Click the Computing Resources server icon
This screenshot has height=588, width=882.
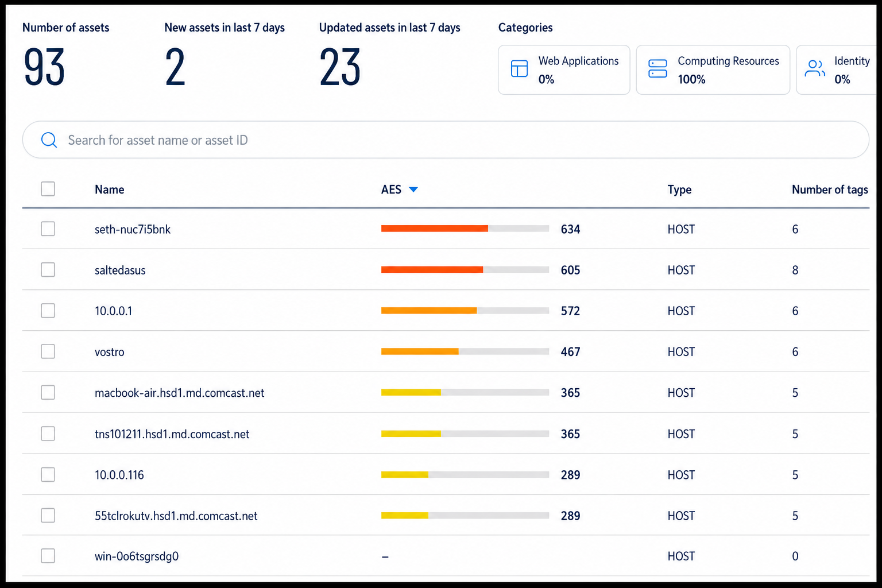[x=657, y=69]
